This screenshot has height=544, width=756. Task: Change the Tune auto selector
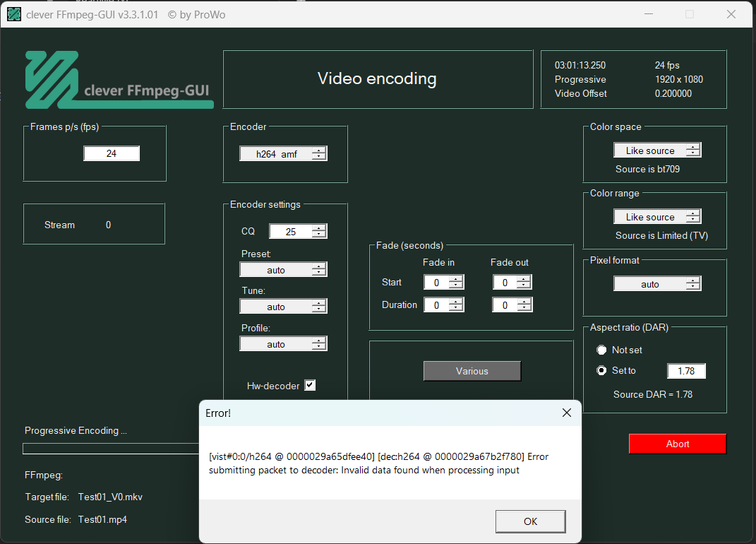[283, 307]
